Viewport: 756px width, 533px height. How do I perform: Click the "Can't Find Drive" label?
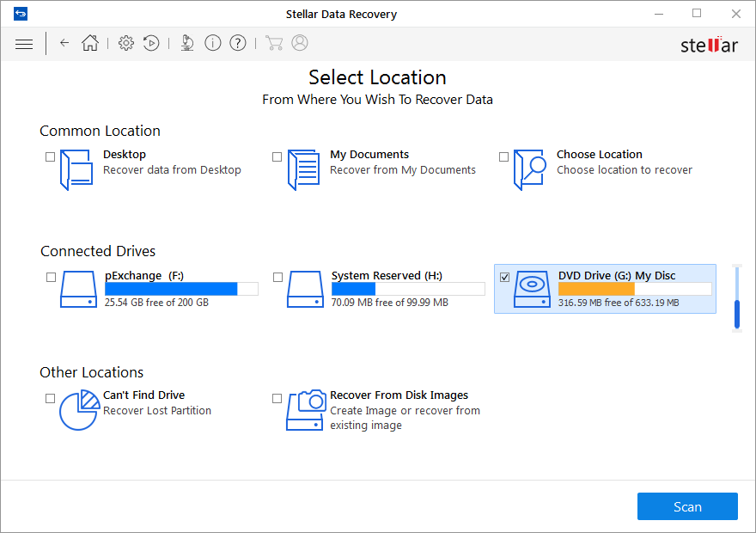point(143,395)
